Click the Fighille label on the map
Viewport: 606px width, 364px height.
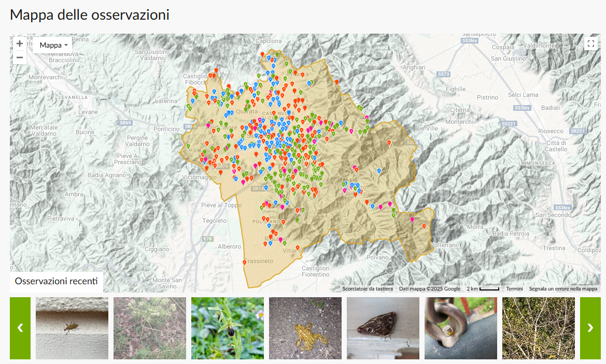tap(456, 89)
